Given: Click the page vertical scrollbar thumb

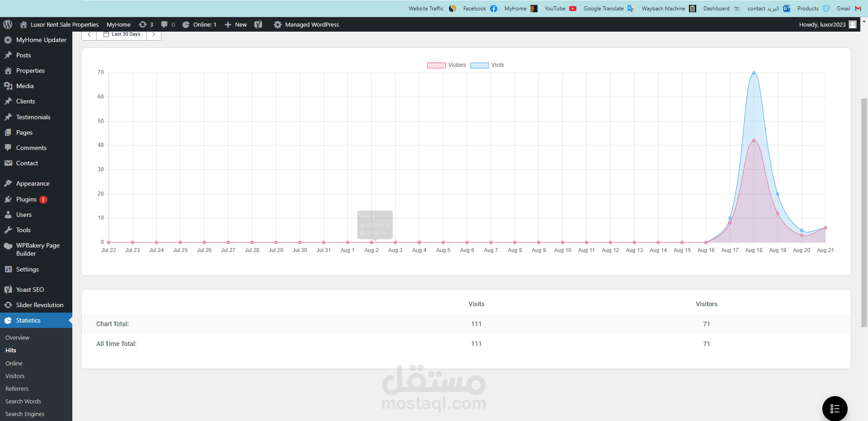Looking at the screenshot, I should coord(864,212).
